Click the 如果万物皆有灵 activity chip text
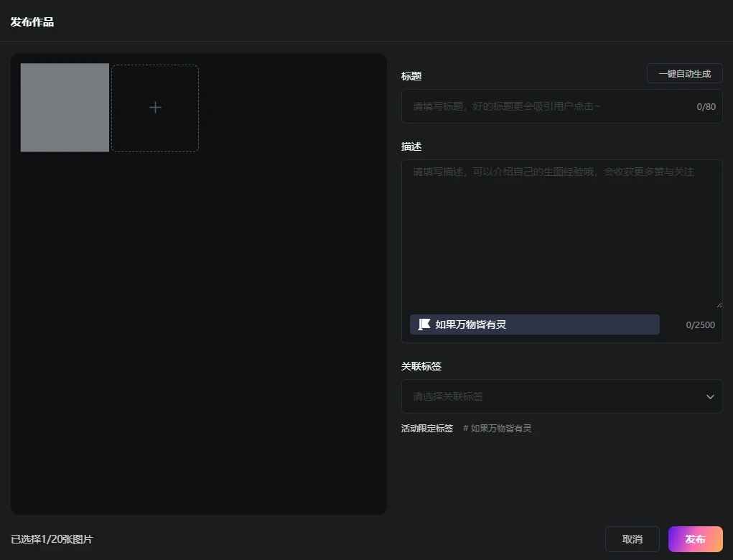Image resolution: width=733 pixels, height=560 pixels. [470, 325]
